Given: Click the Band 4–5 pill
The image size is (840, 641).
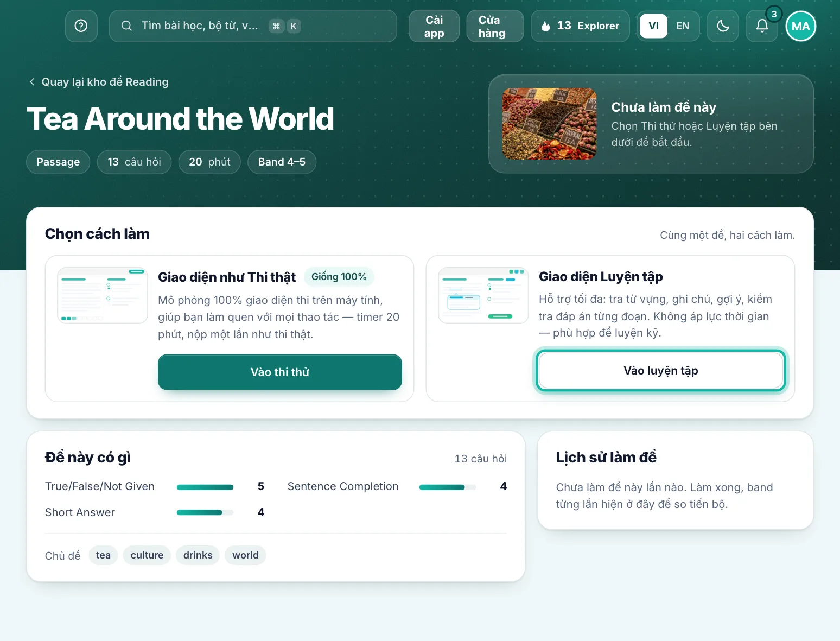Looking at the screenshot, I should [282, 162].
